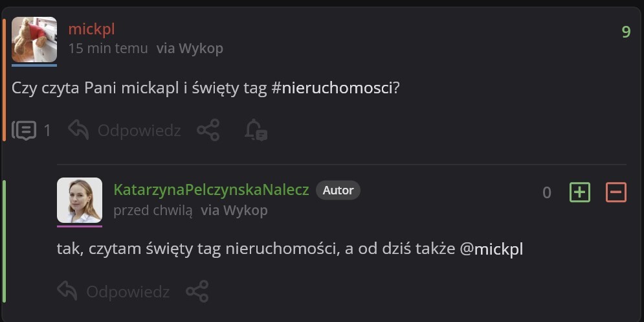Click the Autor badge beside Katarzyna's name
This screenshot has width=644, height=322.
338,190
